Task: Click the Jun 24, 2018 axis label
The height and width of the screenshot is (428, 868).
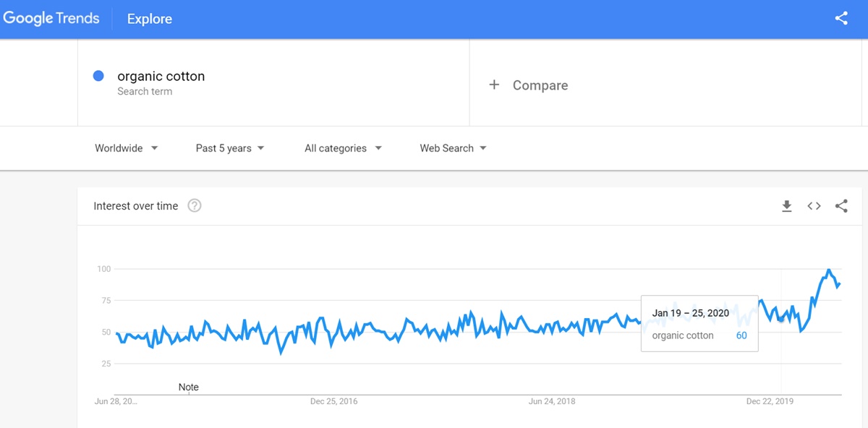Action: coord(552,401)
